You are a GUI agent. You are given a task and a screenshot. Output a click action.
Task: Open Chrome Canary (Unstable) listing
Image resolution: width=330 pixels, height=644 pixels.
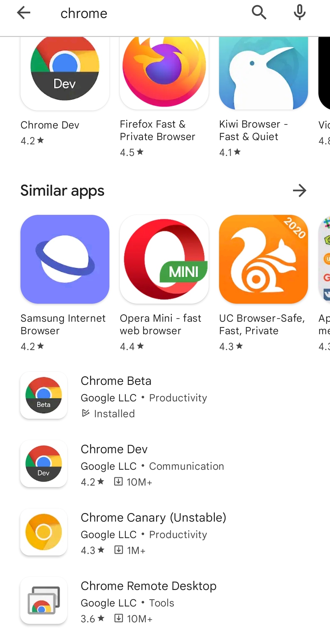[x=165, y=532]
